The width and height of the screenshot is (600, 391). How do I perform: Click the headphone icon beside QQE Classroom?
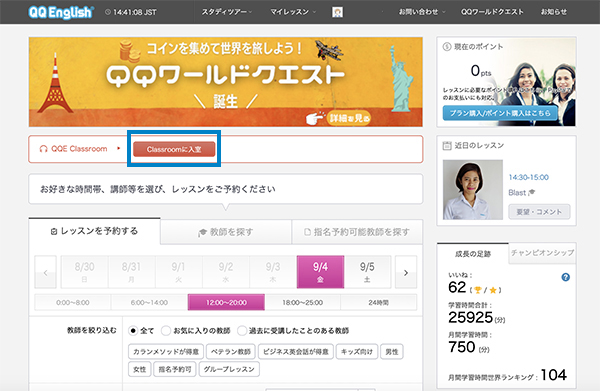point(43,149)
